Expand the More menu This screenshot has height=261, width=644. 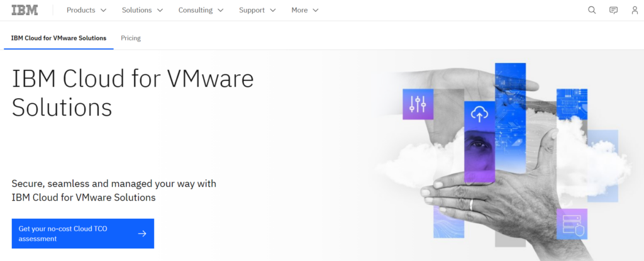click(305, 10)
